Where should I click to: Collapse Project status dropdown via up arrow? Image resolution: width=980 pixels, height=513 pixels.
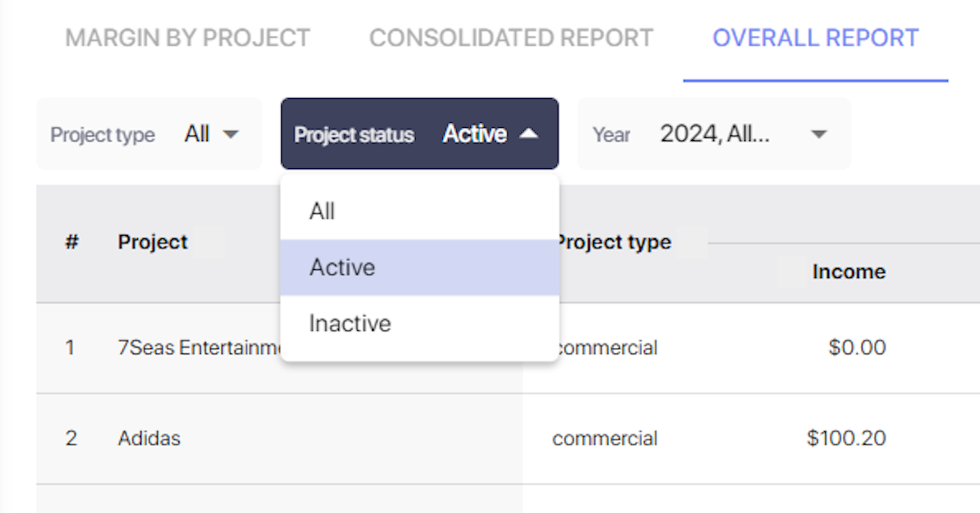pyautogui.click(x=529, y=134)
